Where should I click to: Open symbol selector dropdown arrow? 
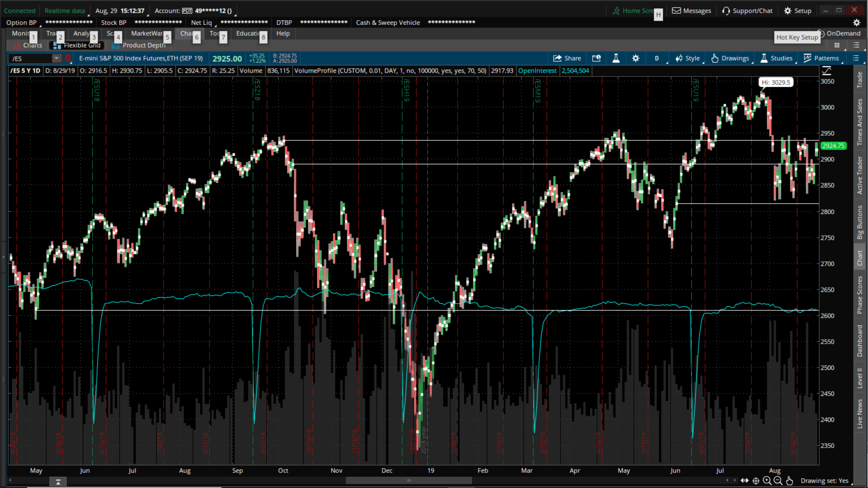pyautogui.click(x=56, y=58)
